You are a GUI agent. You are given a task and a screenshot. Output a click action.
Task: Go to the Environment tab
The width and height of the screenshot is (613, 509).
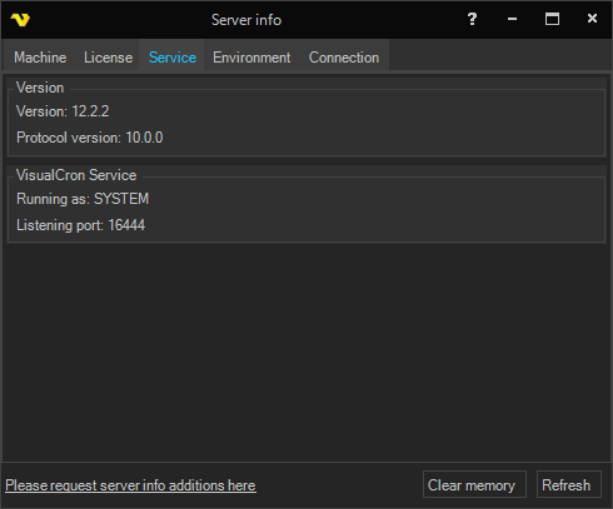pos(251,57)
